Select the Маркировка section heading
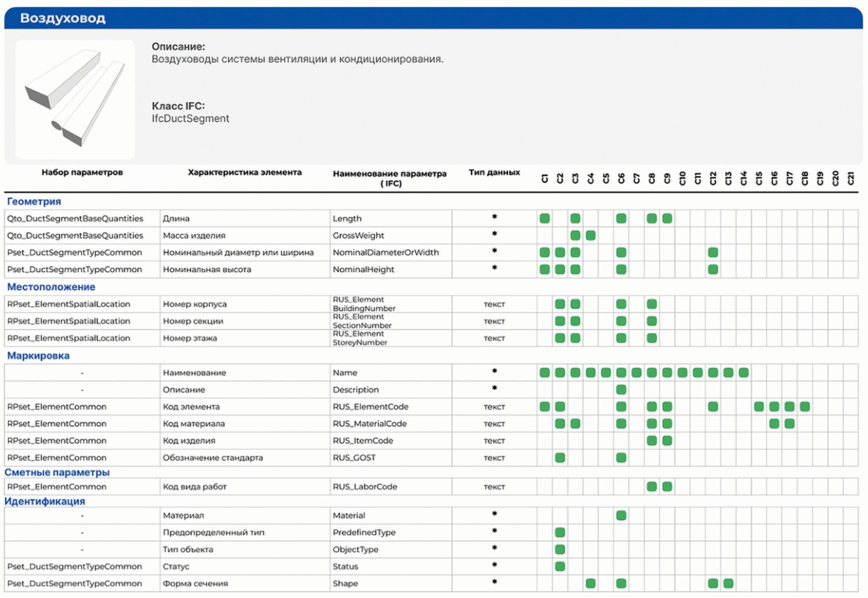 [x=38, y=355]
